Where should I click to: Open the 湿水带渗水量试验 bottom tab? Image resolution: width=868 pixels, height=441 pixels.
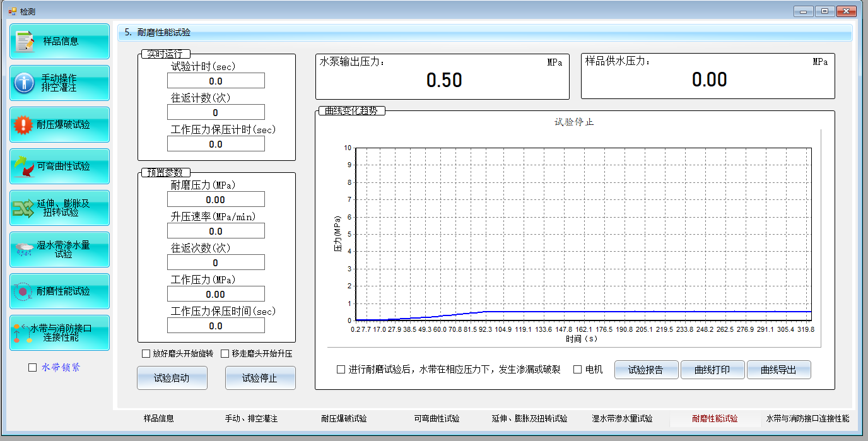point(622,418)
